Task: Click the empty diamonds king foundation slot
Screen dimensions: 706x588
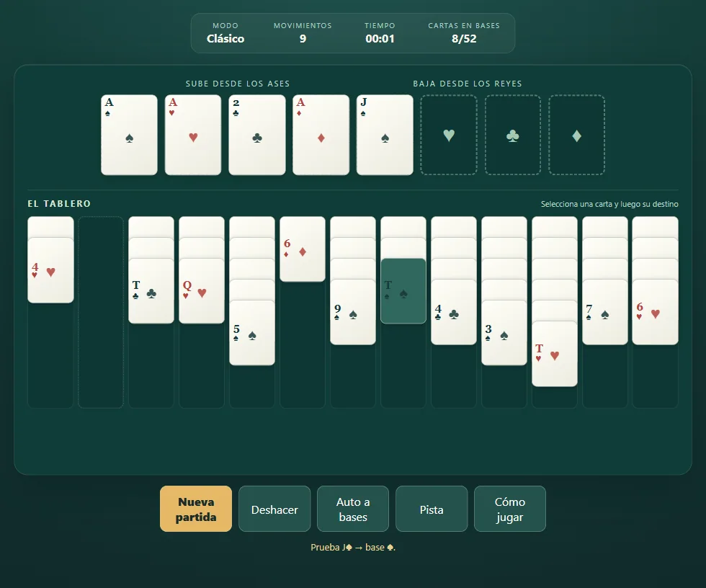Action: click(x=577, y=135)
